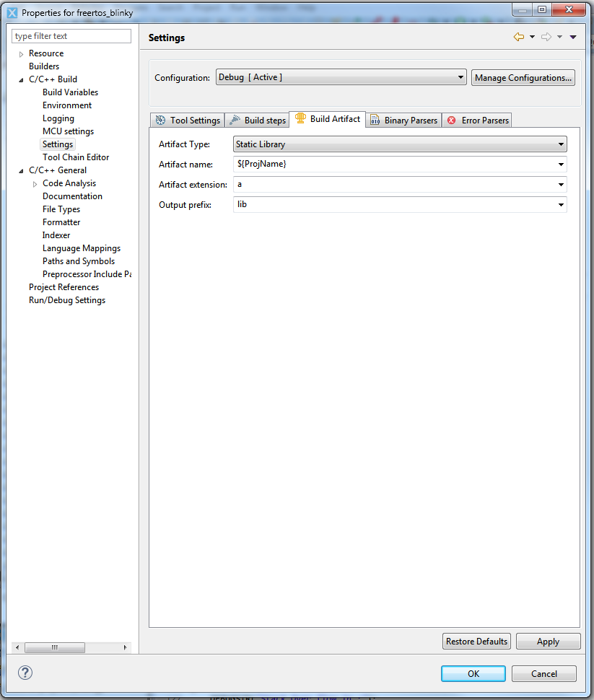This screenshot has height=700, width=594.
Task: Expand the Code Analysis tree node
Action: [x=34, y=183]
